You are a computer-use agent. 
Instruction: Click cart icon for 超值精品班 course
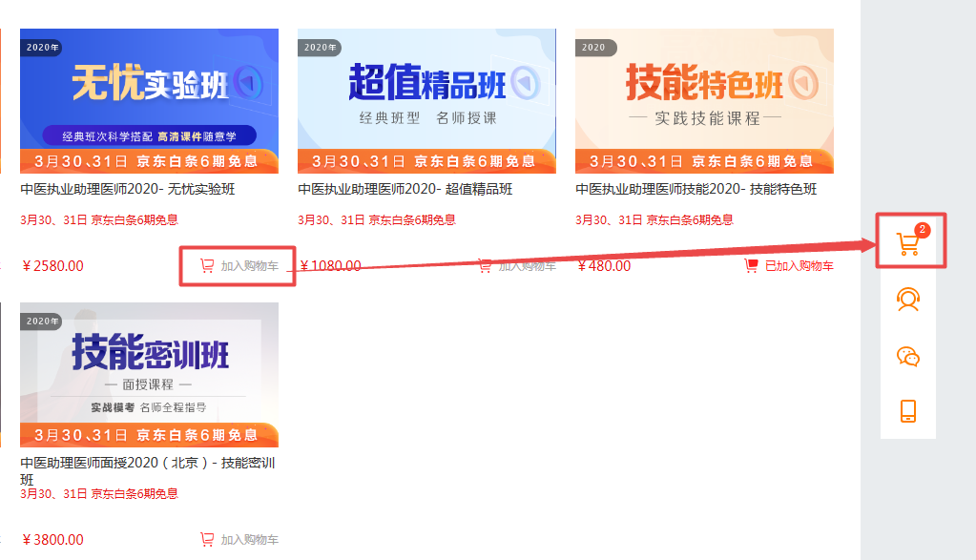(x=485, y=266)
